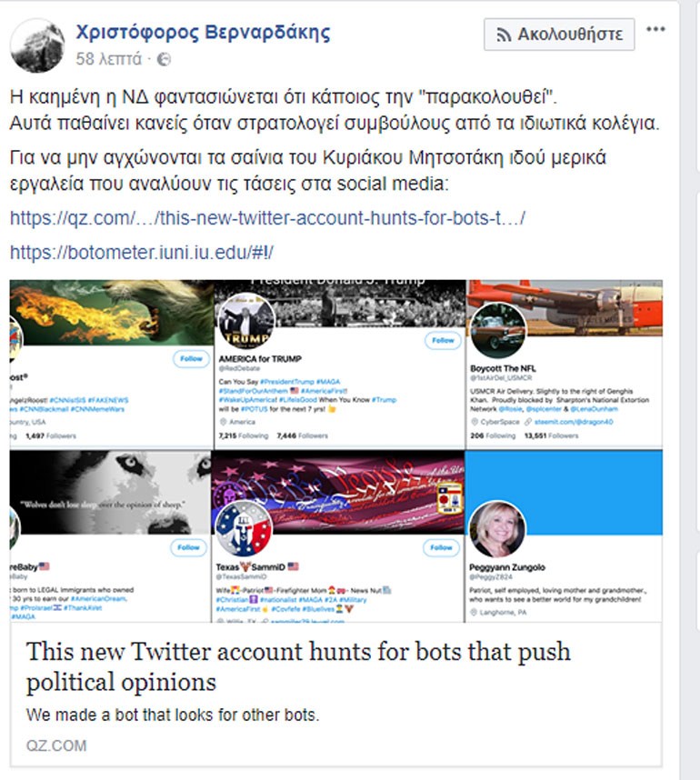Click Follow on Texas SammiD card

coord(441,547)
